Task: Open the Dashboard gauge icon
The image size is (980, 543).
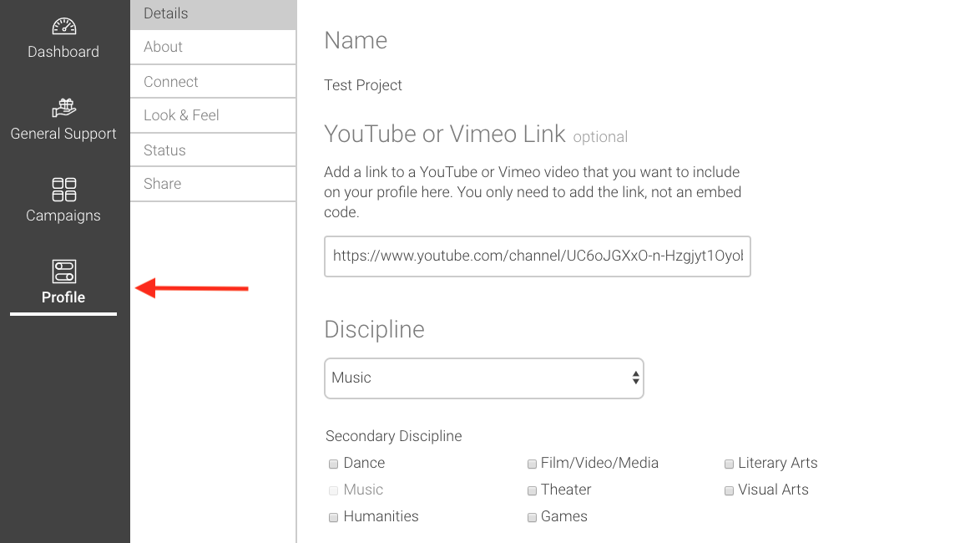Action: click(63, 26)
